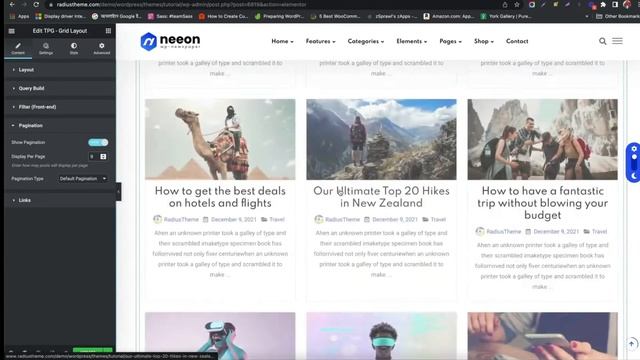Collapse the Elementor panel with side handle
This screenshot has height=360, width=640.
tap(118, 191)
